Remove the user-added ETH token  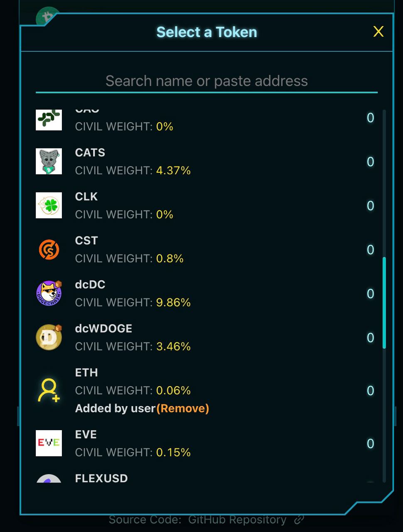(x=183, y=409)
